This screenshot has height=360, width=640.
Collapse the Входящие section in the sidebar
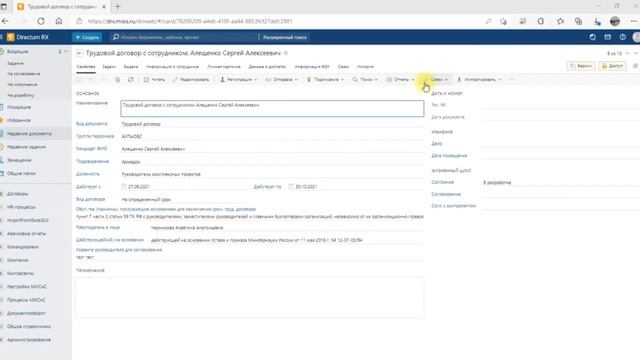click(66, 51)
